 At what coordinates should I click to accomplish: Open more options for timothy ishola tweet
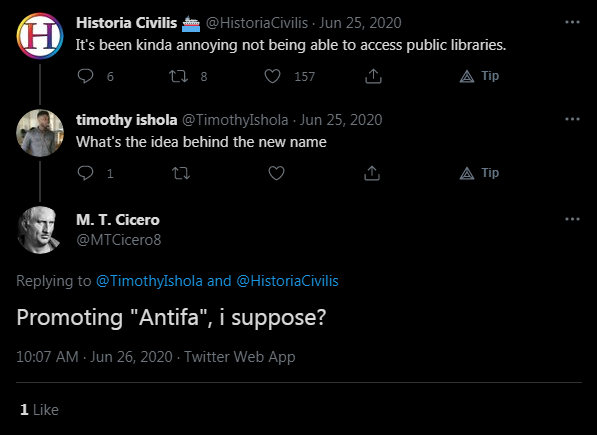pos(572,119)
